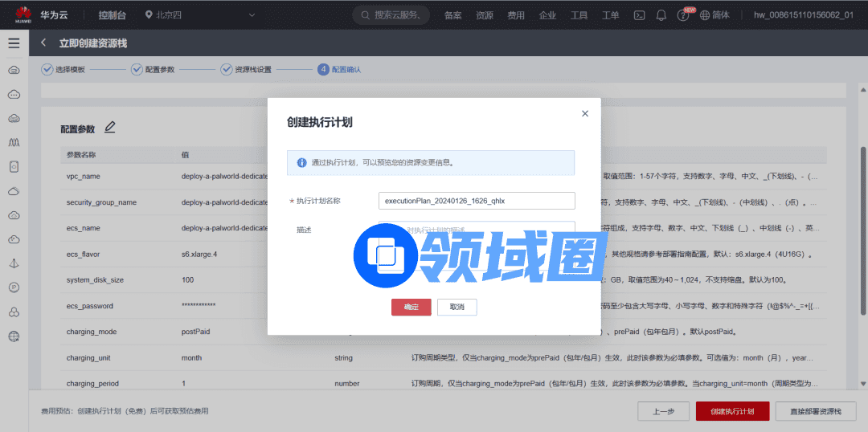
Task: Open the 费用 menu in top bar
Action: pos(516,15)
